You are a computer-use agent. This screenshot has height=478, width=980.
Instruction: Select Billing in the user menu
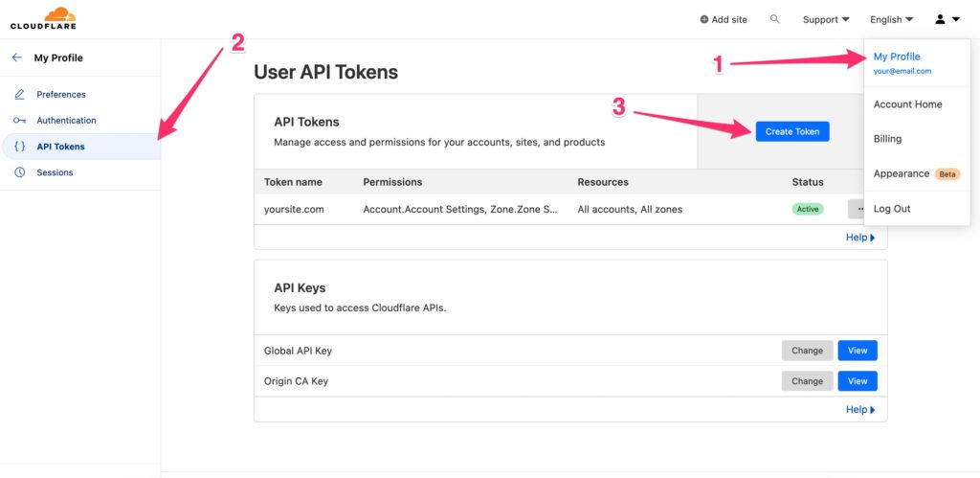tap(887, 138)
